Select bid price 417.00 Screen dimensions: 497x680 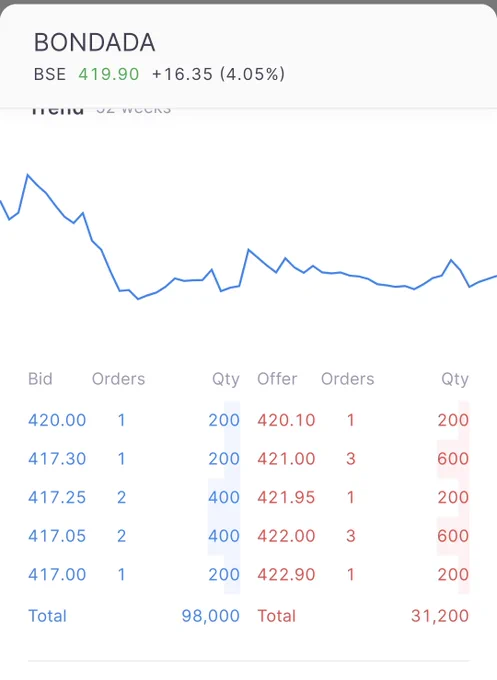pyautogui.click(x=57, y=575)
